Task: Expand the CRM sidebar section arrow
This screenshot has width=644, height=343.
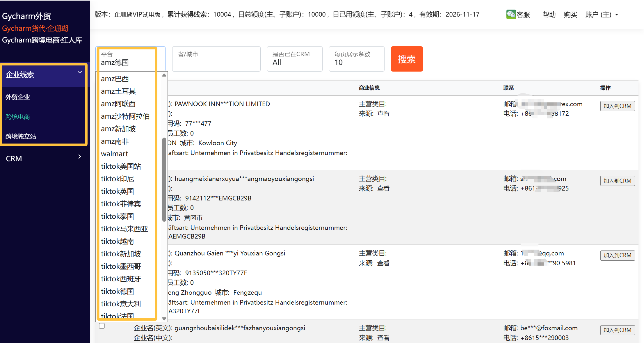Action: click(79, 157)
